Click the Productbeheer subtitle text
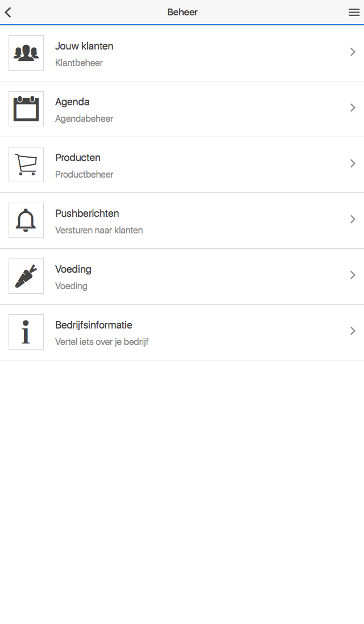 [84, 174]
